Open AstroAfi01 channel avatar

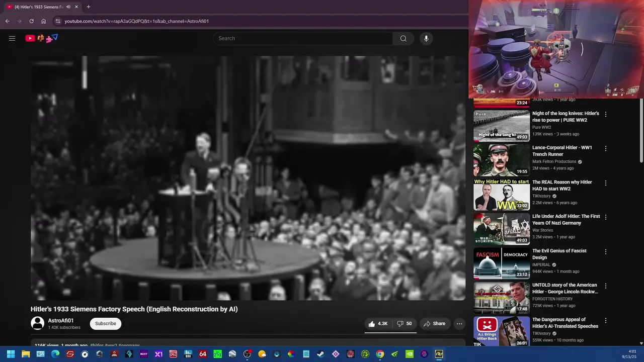click(38, 324)
